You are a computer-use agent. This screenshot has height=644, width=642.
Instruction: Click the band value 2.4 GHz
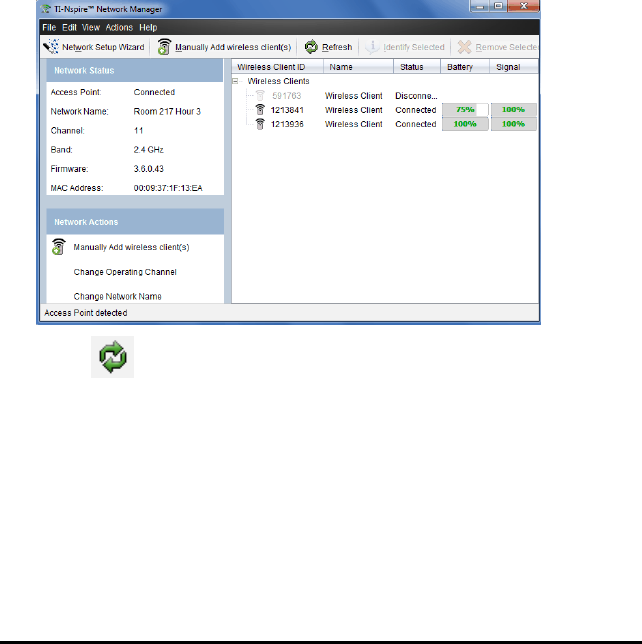coord(149,150)
